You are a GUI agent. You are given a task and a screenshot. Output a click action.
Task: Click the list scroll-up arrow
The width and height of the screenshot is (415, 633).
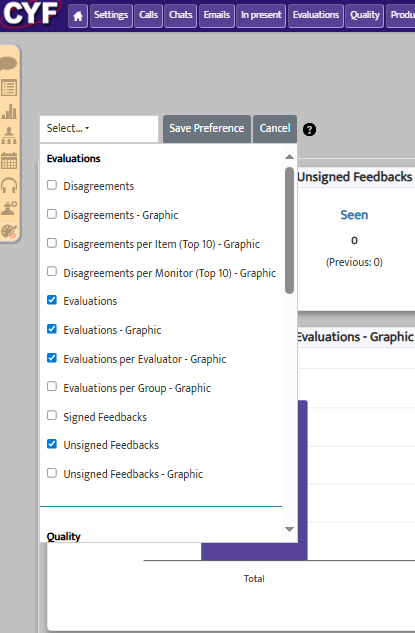(289, 157)
